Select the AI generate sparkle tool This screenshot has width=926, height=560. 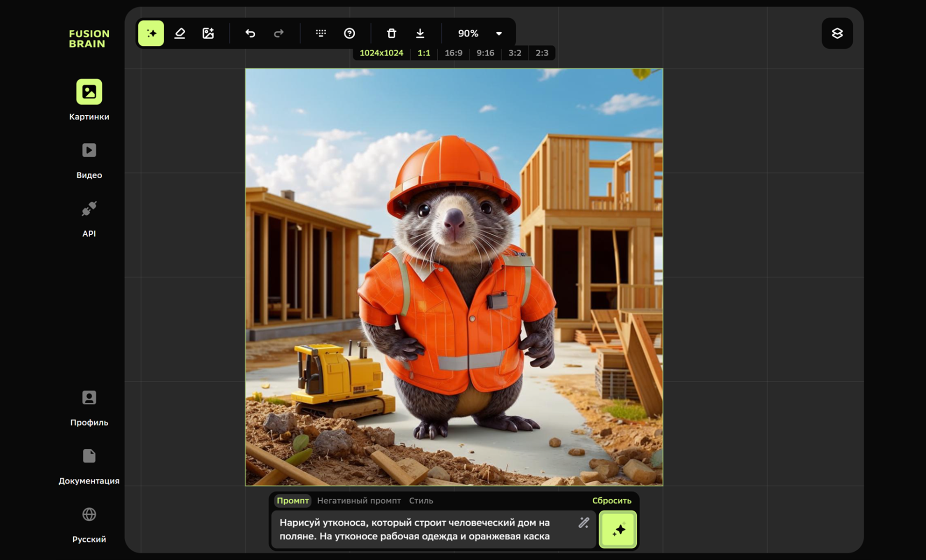(151, 33)
